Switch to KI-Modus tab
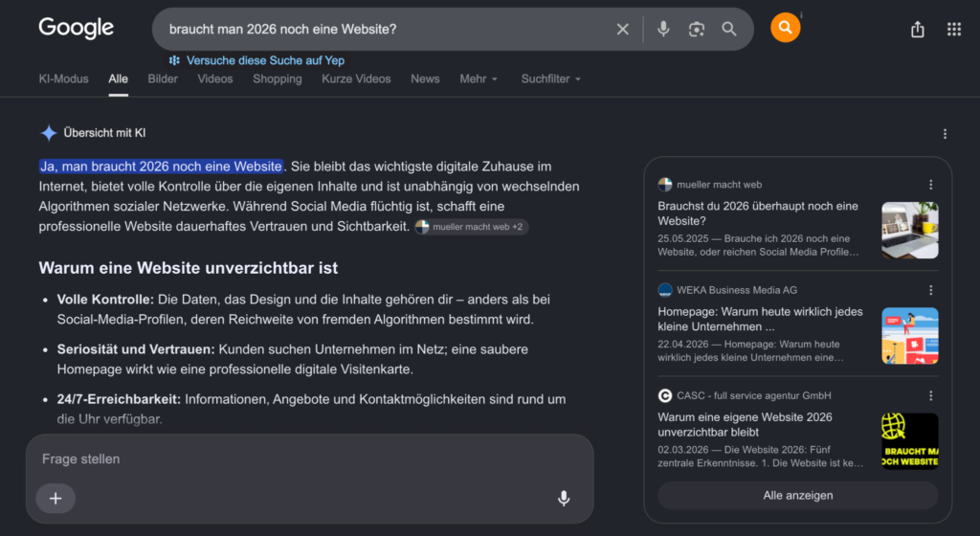 [x=64, y=78]
